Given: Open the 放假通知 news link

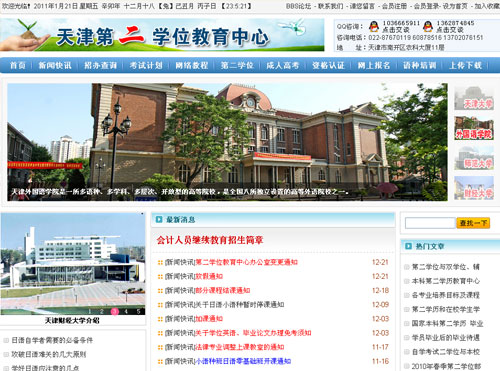Looking at the screenshot, I should [209, 276].
